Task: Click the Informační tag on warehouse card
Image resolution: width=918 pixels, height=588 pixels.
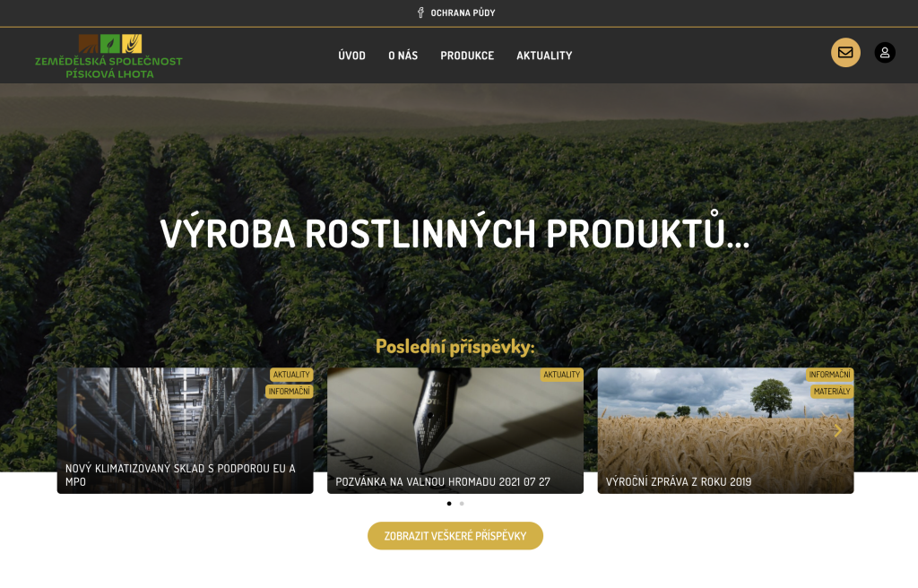Action: (290, 391)
